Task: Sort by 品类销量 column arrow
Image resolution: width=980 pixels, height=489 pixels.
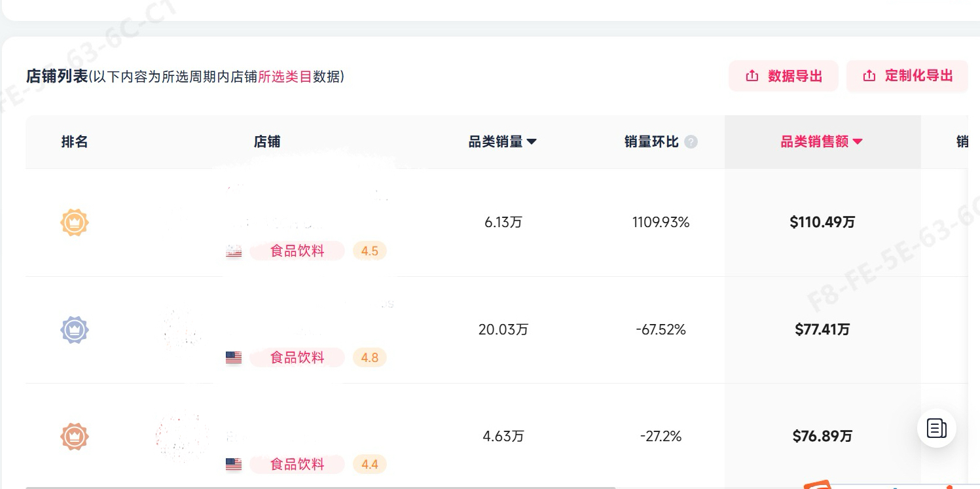Action: coord(532,142)
